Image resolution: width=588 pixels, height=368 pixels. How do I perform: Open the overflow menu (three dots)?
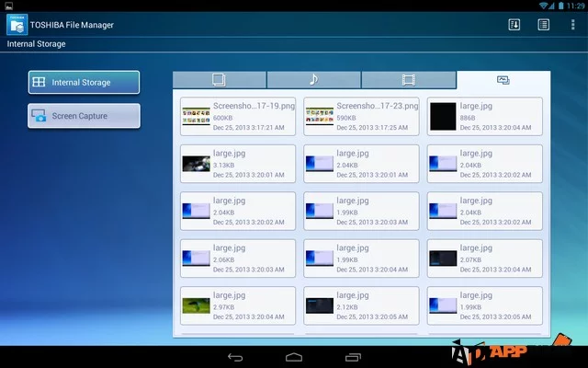coord(572,25)
